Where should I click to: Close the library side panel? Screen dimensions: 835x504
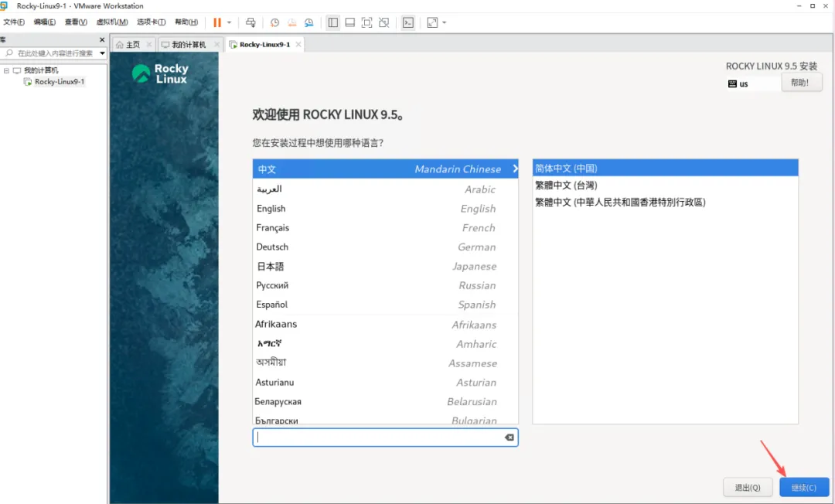coord(102,39)
